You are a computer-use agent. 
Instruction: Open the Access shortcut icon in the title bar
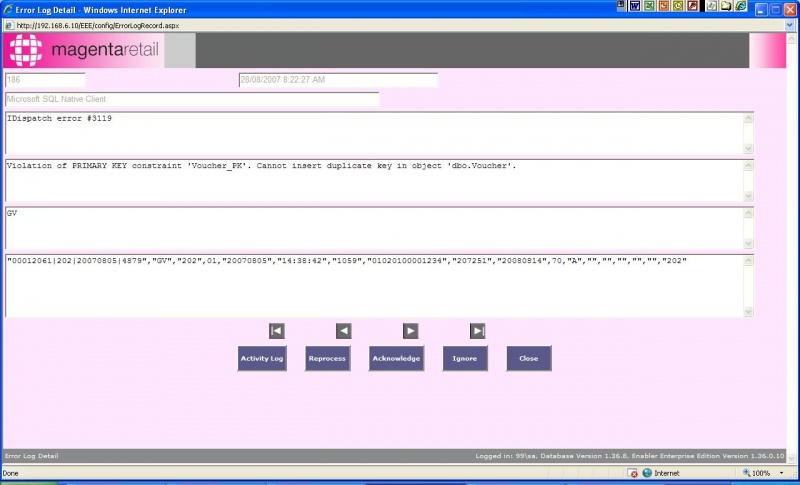[692, 6]
